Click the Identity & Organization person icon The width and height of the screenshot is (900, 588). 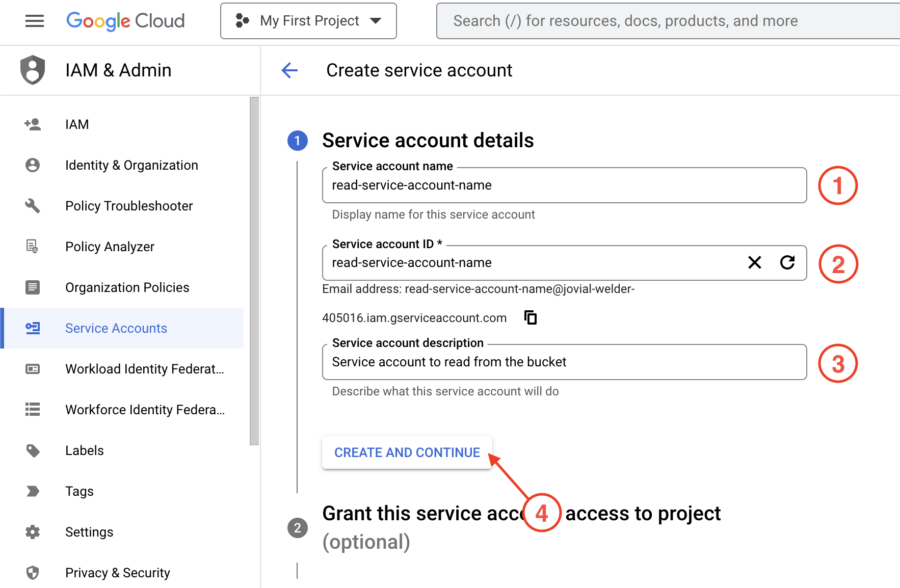click(x=33, y=165)
